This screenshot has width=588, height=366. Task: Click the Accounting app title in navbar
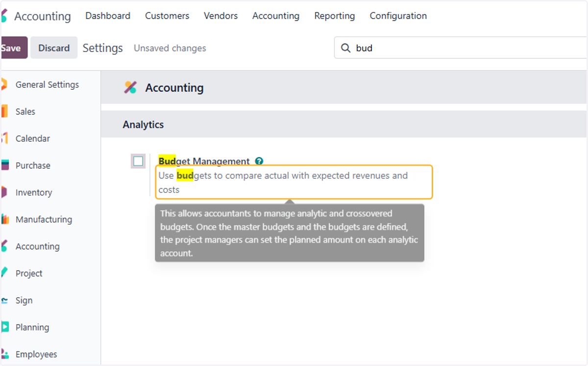point(43,16)
